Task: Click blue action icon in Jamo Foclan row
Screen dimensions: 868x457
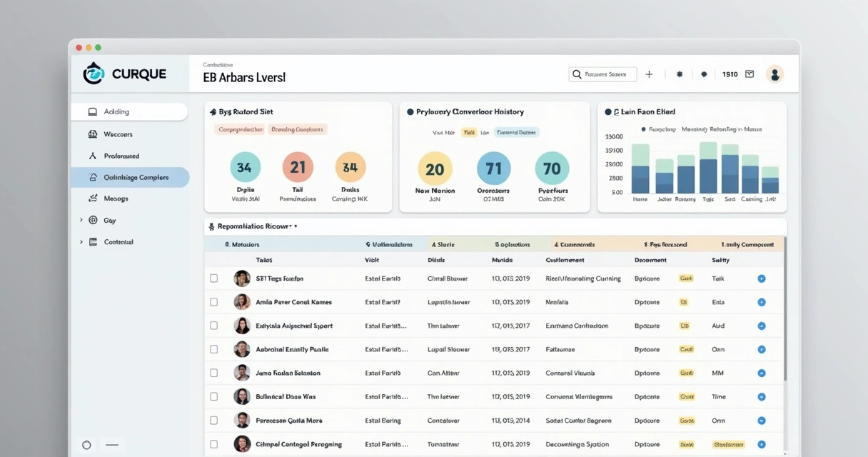Action: 762,373
